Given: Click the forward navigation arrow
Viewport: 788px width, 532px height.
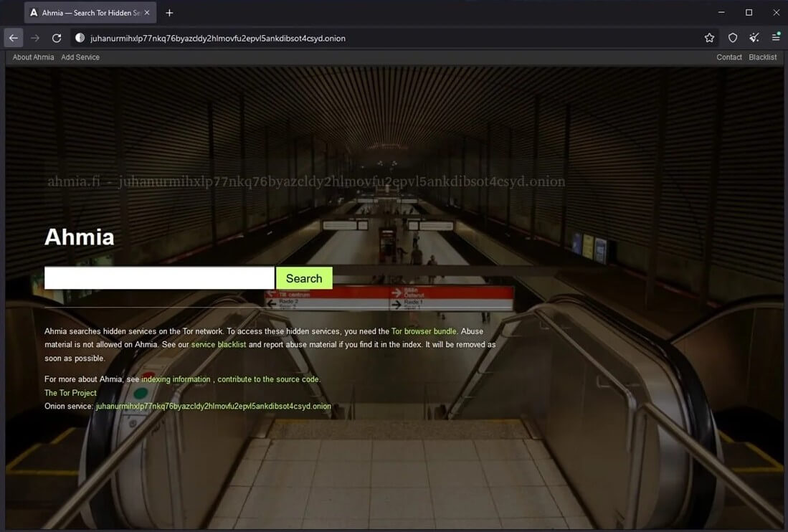Looking at the screenshot, I should click(34, 37).
